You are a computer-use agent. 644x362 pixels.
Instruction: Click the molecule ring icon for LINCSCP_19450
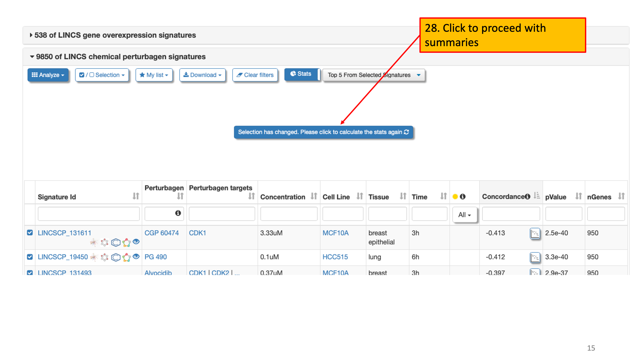[x=105, y=257]
